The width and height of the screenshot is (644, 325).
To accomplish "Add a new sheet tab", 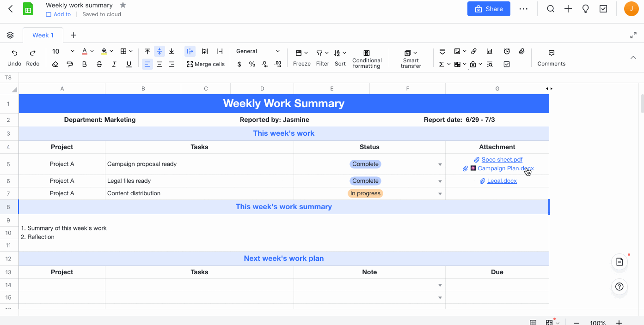I will 74,35.
